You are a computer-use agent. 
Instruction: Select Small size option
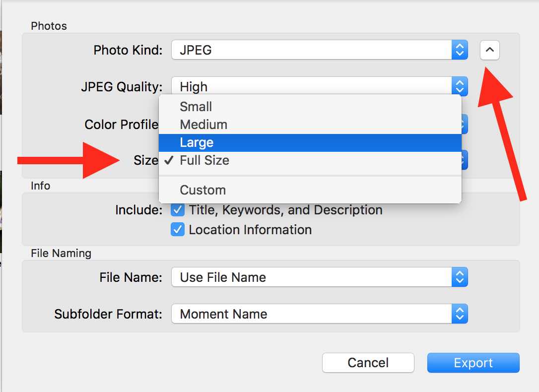click(196, 107)
